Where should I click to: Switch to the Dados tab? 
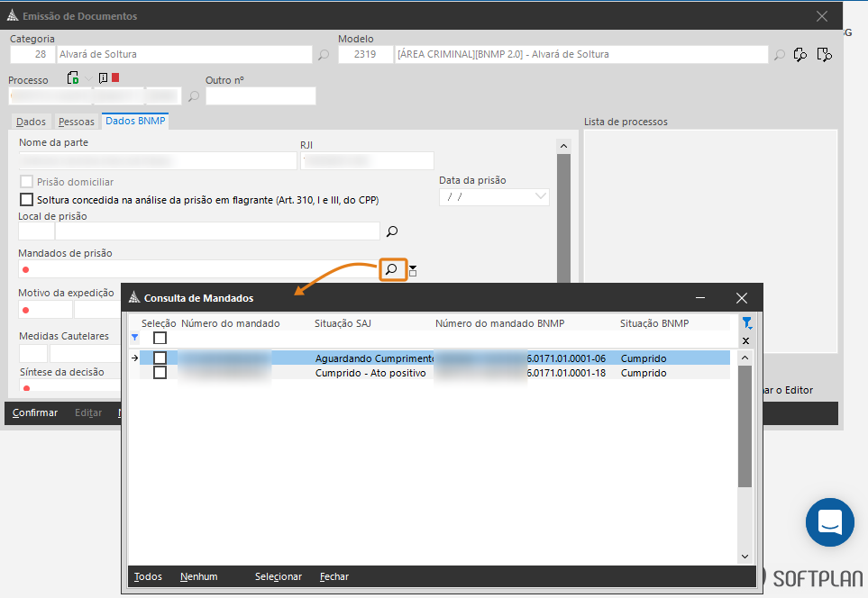[x=31, y=122]
